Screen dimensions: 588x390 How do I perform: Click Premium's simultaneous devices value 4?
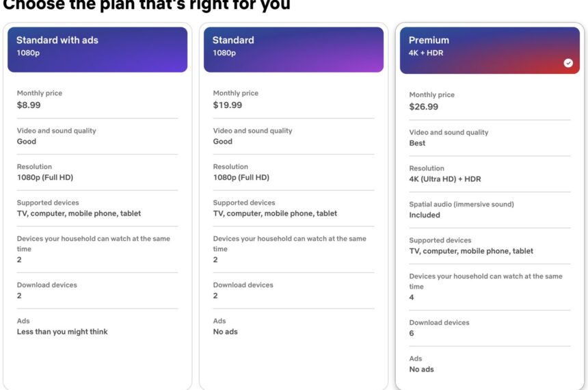tap(412, 298)
